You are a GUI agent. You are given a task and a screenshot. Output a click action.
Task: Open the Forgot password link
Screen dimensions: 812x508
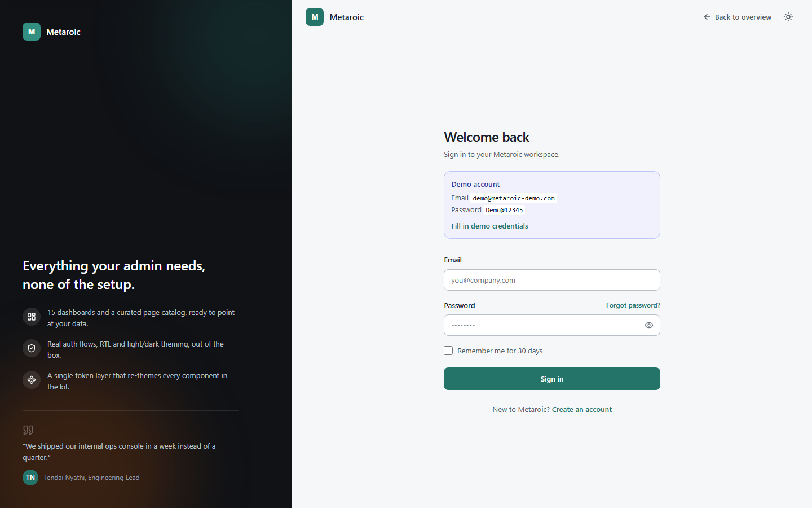coord(633,305)
